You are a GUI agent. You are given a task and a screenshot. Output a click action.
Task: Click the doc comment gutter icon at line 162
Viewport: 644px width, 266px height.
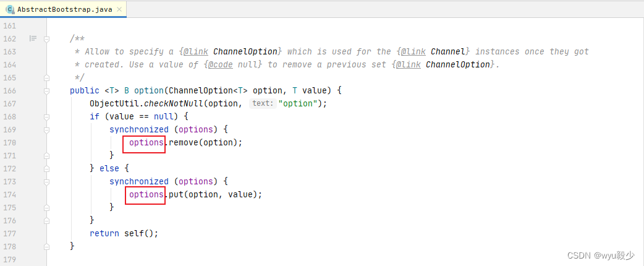pyautogui.click(x=33, y=38)
